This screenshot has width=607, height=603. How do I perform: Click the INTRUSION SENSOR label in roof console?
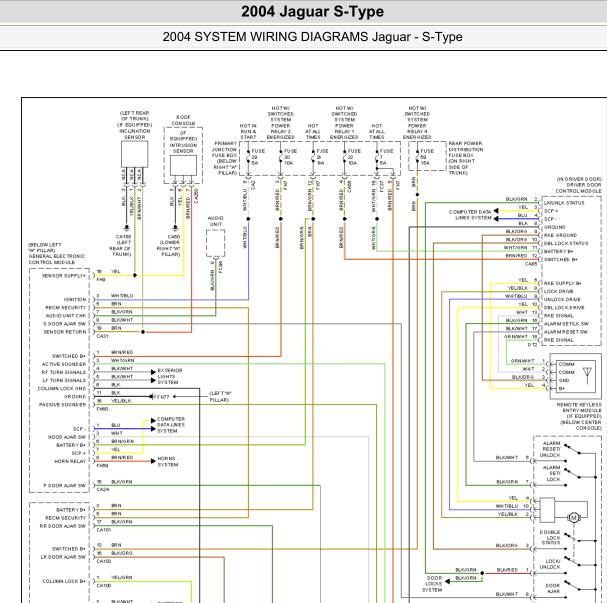tap(183, 148)
